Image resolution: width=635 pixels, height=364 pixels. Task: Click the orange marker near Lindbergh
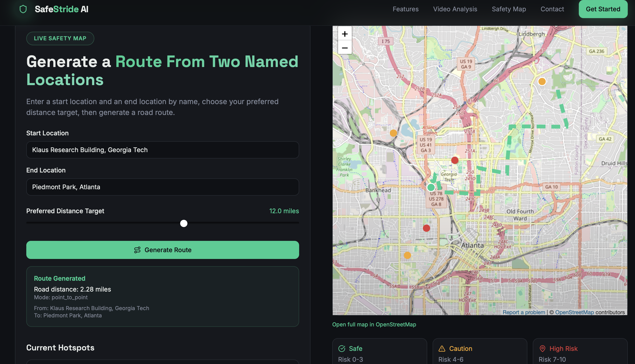coord(542,81)
